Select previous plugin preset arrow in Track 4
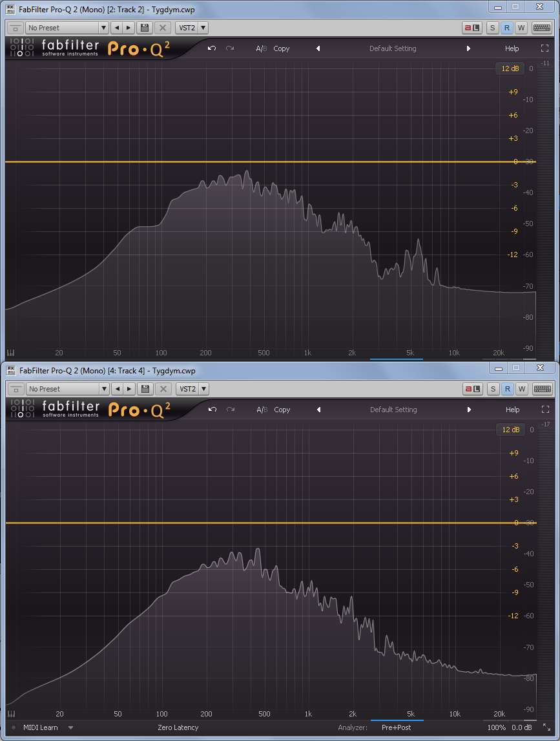Image resolution: width=560 pixels, height=741 pixels. (x=319, y=409)
